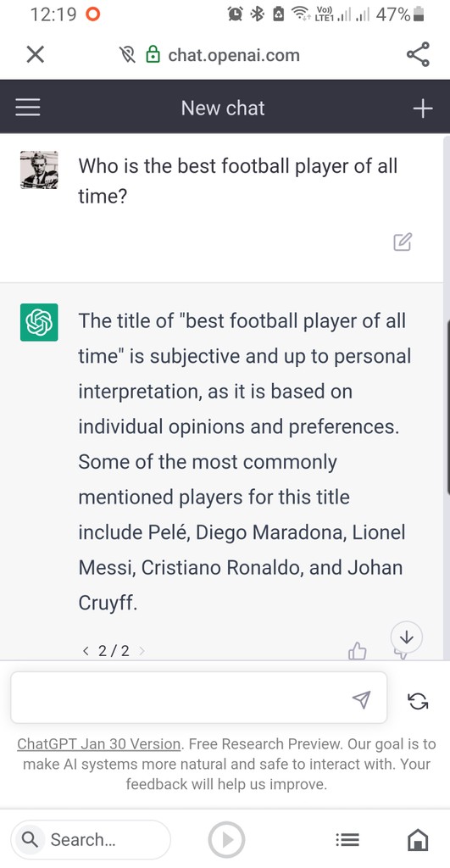
Task: Tap the Search field in bottom bar
Action: click(91, 840)
